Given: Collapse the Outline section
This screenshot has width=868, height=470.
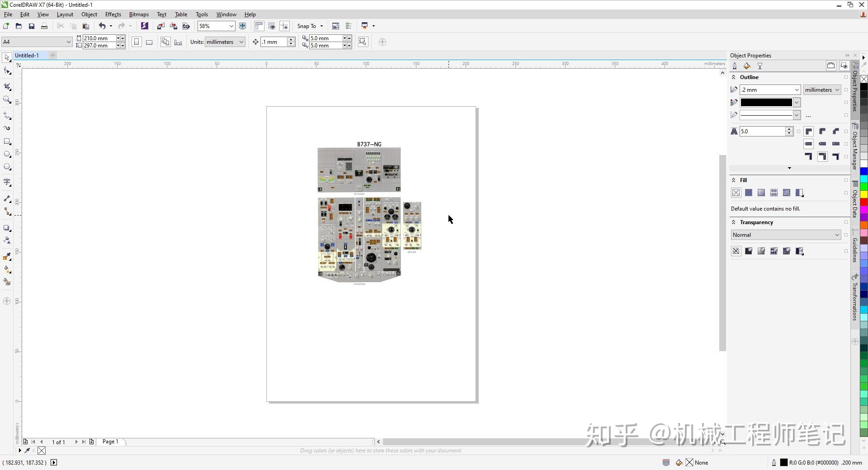Looking at the screenshot, I should point(734,77).
